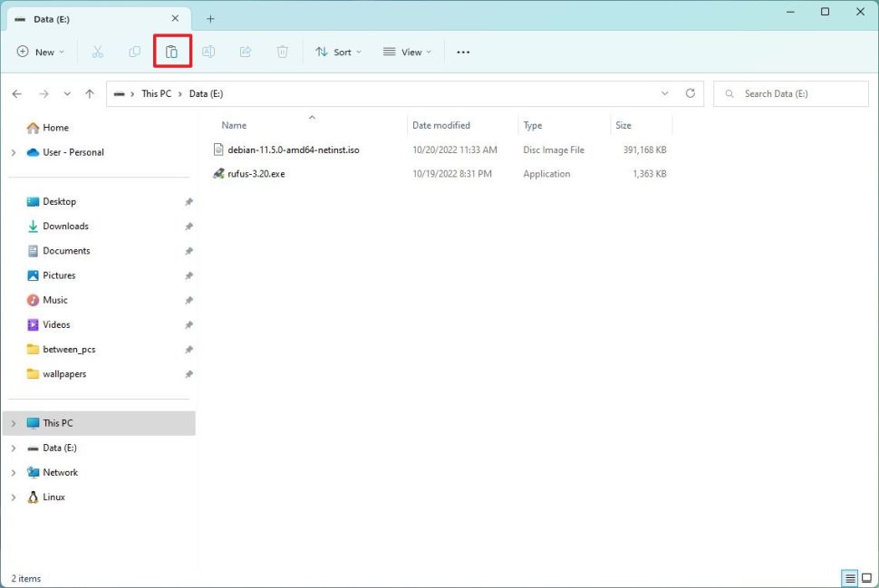Go up one folder level

tap(90, 93)
